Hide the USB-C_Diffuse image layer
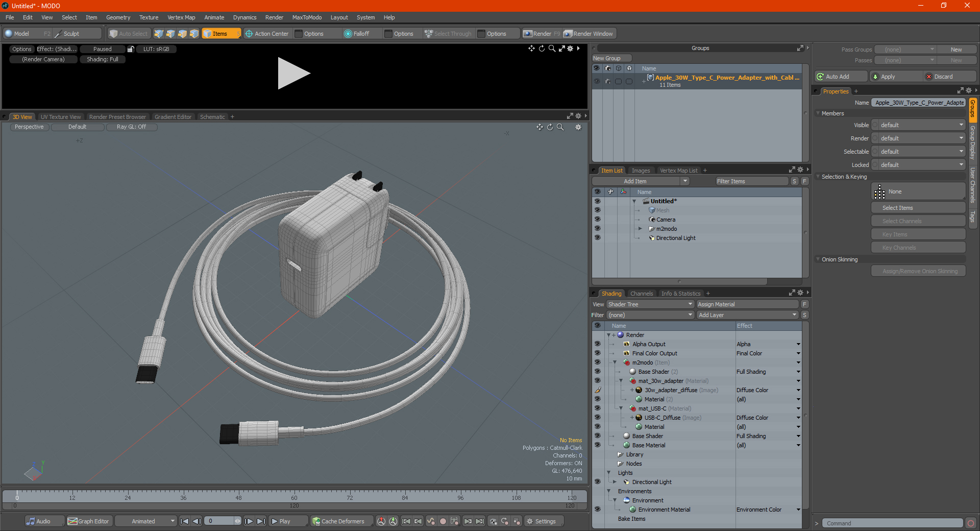Image resolution: width=980 pixels, height=531 pixels. (597, 418)
